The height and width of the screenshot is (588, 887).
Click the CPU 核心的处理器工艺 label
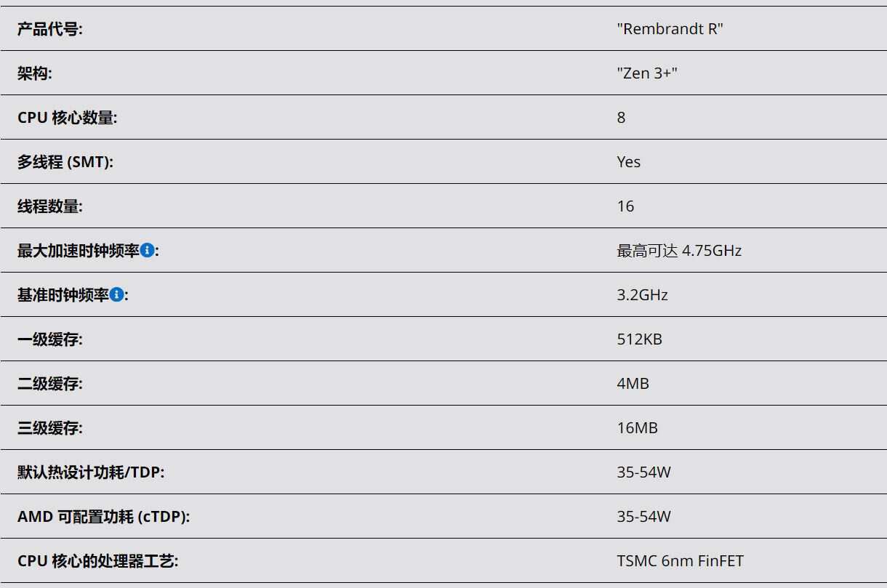coord(98,561)
